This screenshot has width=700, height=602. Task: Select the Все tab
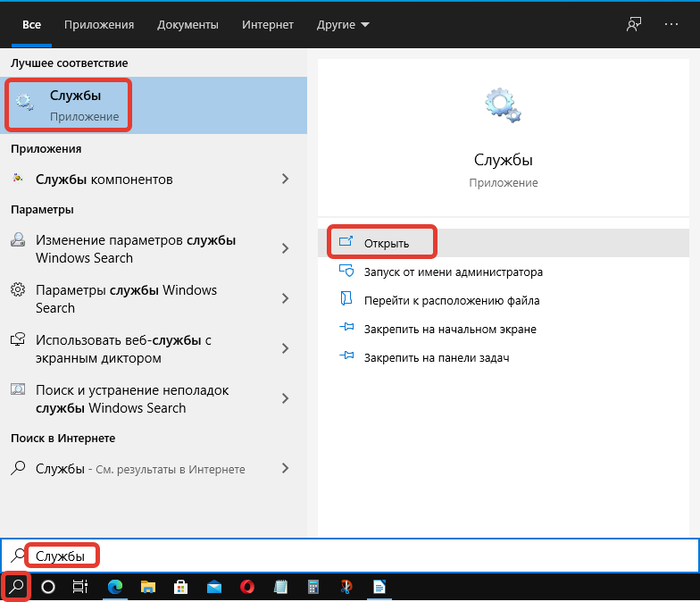(32, 25)
